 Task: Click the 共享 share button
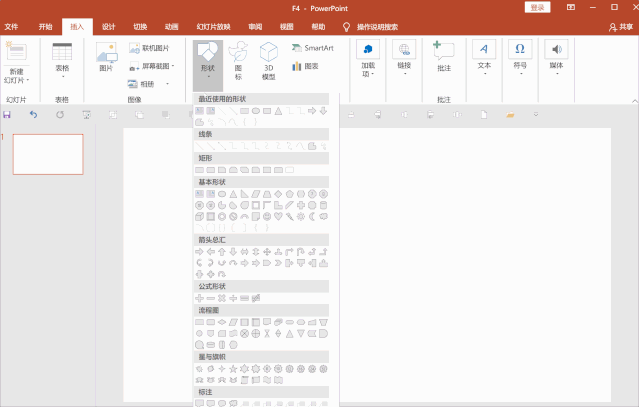click(620, 27)
